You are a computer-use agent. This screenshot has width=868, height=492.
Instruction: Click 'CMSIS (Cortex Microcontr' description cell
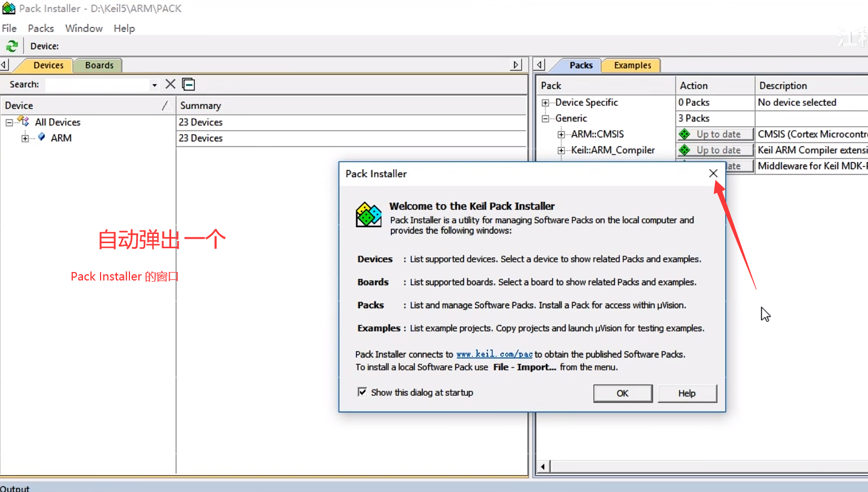[811, 134]
